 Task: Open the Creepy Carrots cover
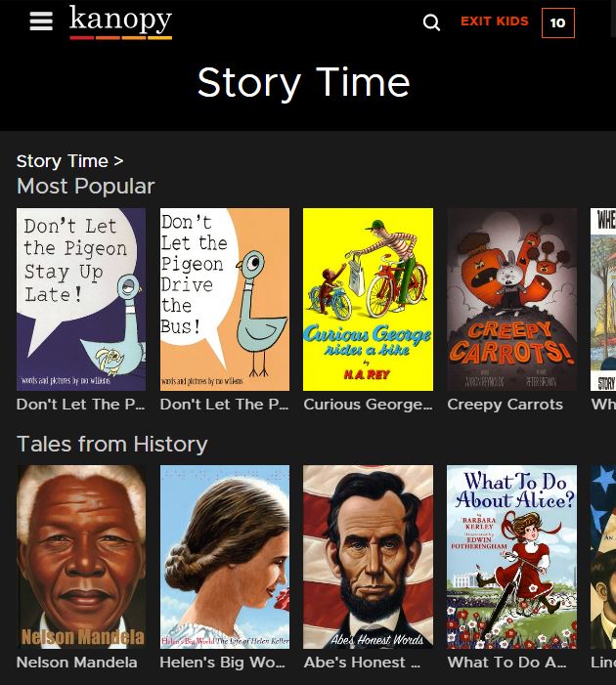click(512, 299)
